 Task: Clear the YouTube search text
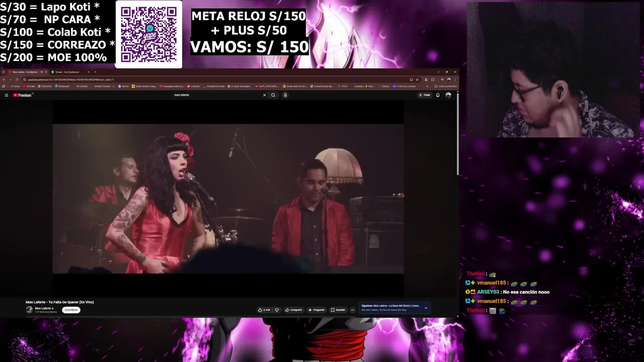[x=264, y=95]
